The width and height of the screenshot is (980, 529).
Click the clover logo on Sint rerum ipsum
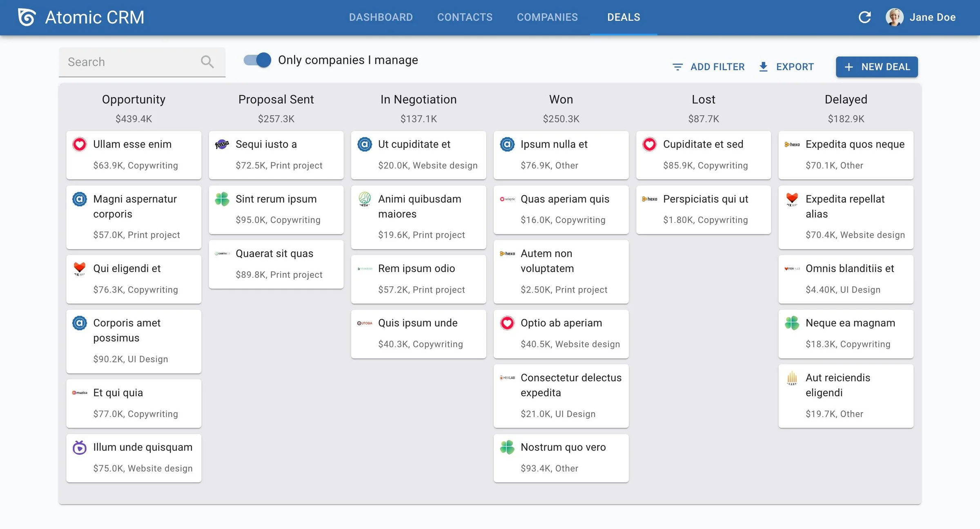[222, 199]
